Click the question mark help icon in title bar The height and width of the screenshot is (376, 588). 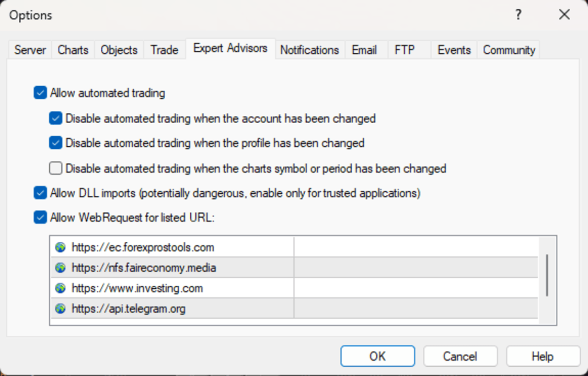click(518, 15)
